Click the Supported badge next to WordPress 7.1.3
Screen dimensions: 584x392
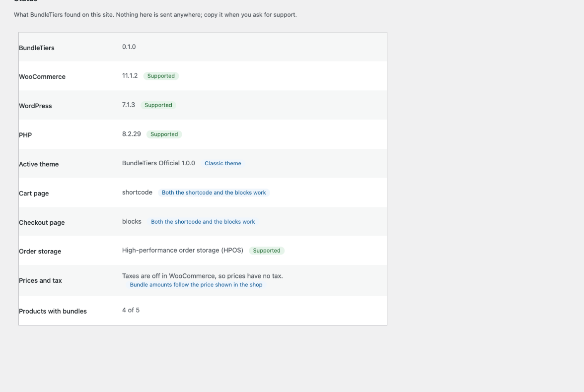tap(158, 105)
